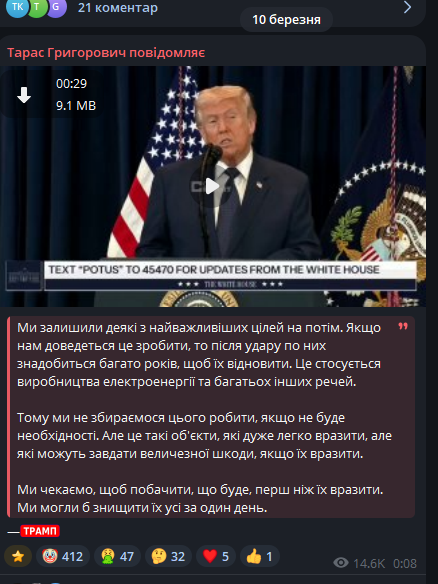This screenshot has height=584, width=438.
Task: Download the video via the arrow icon
Action: click(x=24, y=95)
